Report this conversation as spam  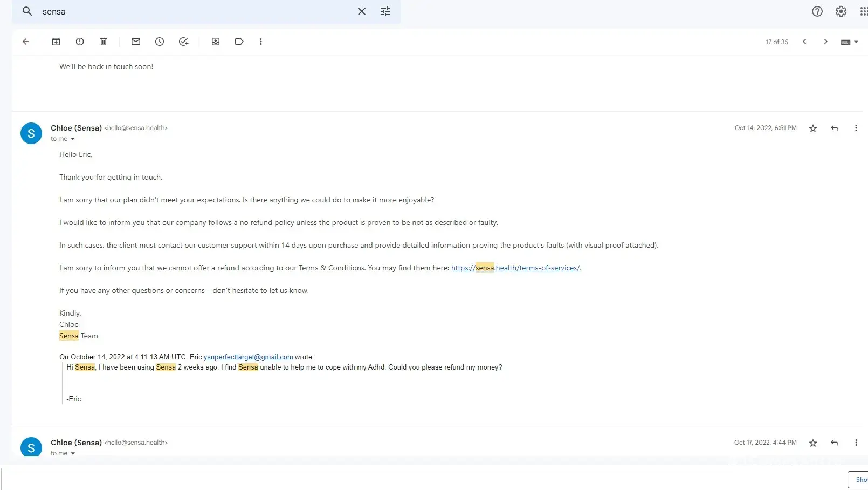coord(80,42)
